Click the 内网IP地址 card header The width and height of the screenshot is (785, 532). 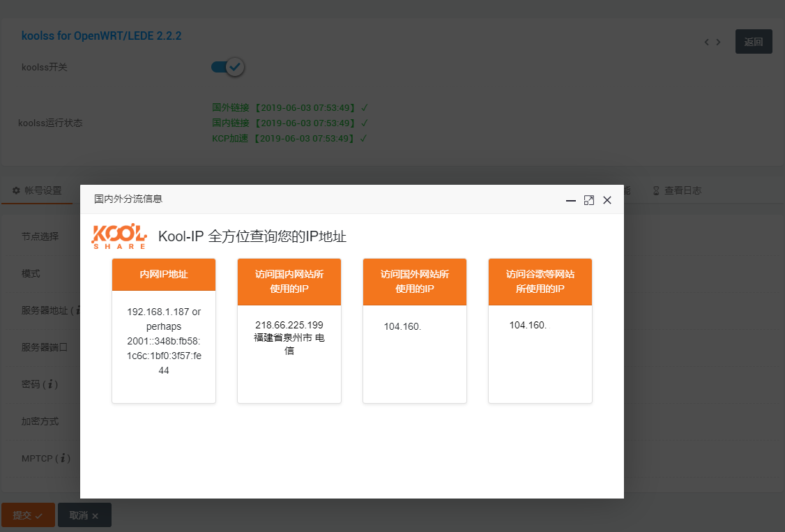point(164,274)
